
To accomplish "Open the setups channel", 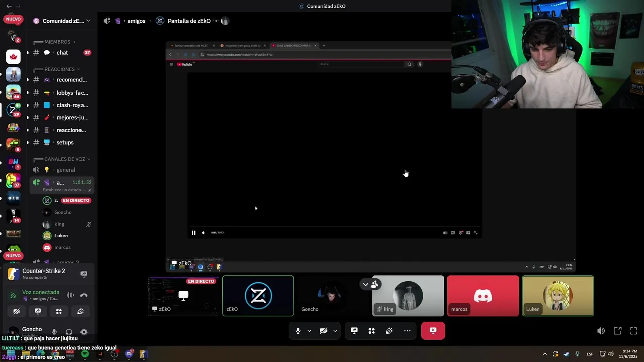I will 62,143.
